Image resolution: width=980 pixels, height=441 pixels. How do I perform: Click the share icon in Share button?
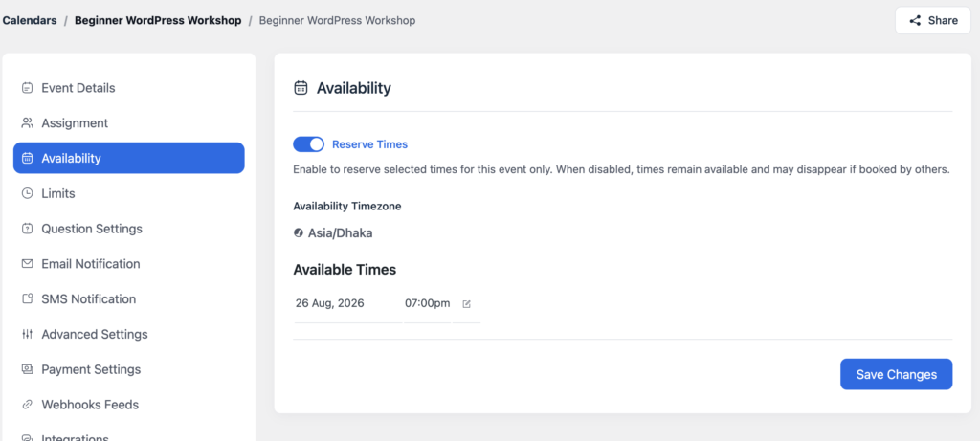915,21
